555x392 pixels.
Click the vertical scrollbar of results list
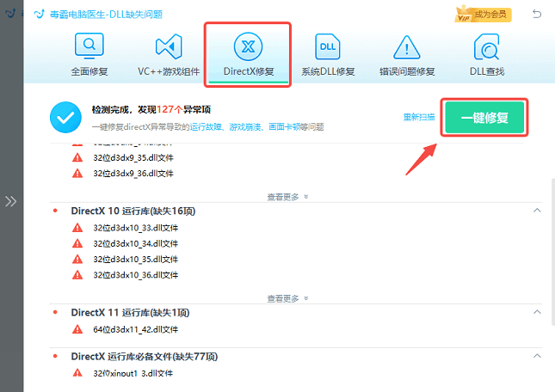point(553,253)
